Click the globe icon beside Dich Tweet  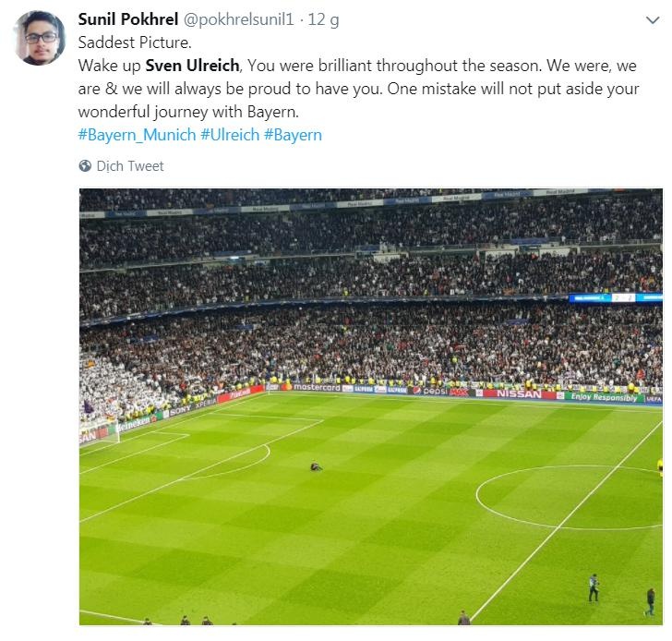(x=85, y=166)
